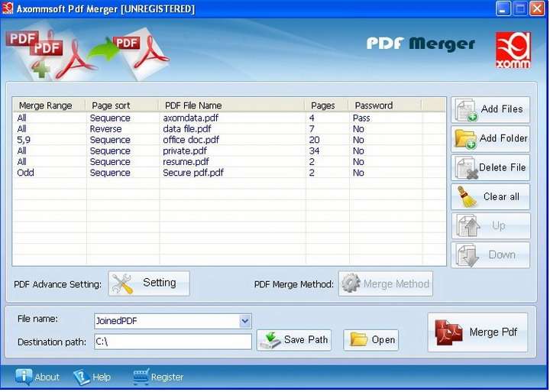This screenshot has width=550, height=392.
Task: Select the axomdata.pdf row
Action: pyautogui.click(x=229, y=118)
